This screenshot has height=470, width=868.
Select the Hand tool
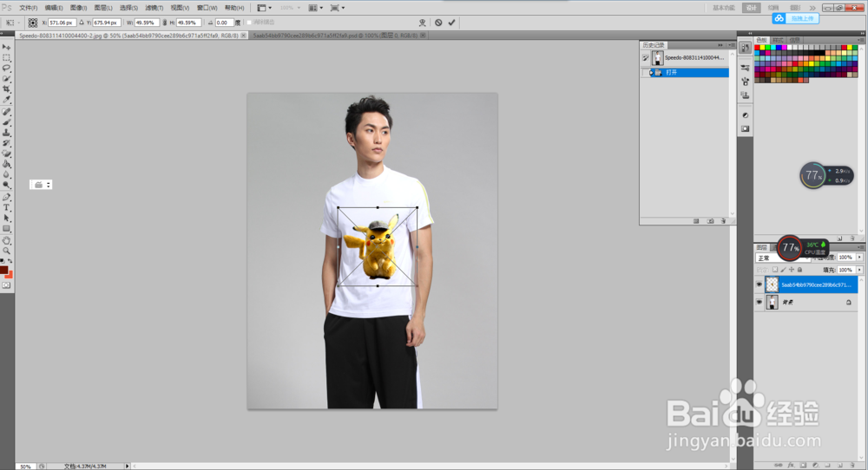click(x=7, y=241)
